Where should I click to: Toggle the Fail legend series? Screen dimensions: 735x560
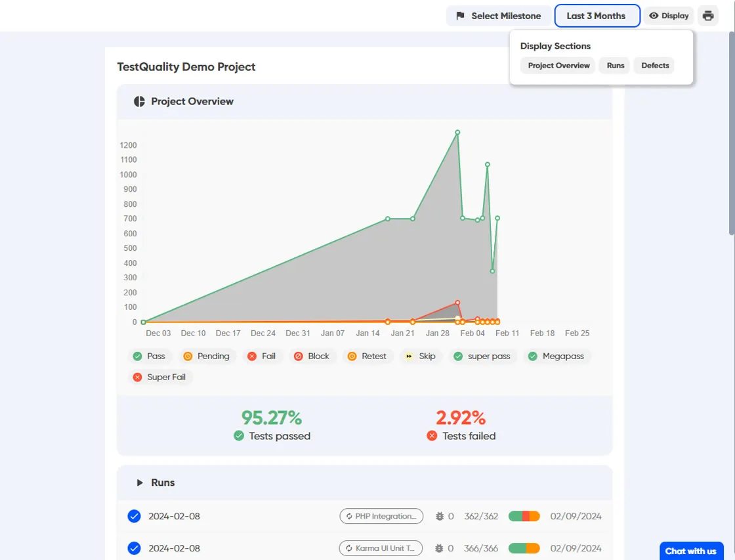[x=262, y=356]
